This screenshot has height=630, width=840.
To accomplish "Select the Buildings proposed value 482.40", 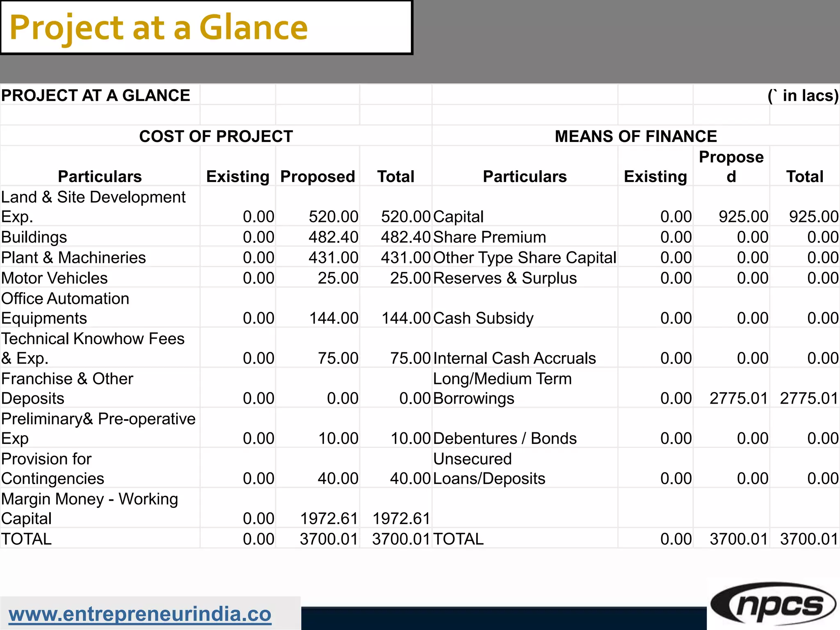I will 333,237.
